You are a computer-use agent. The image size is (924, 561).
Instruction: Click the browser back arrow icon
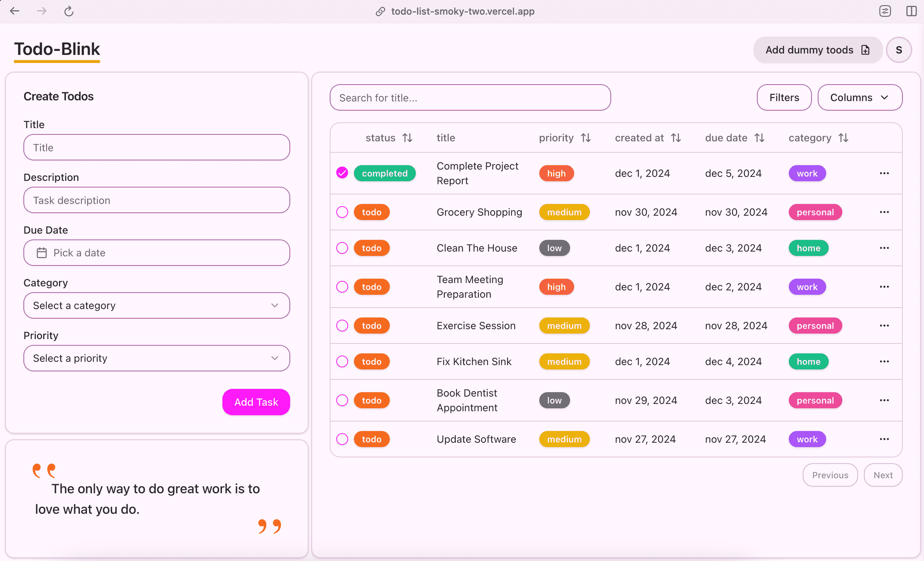click(x=15, y=11)
